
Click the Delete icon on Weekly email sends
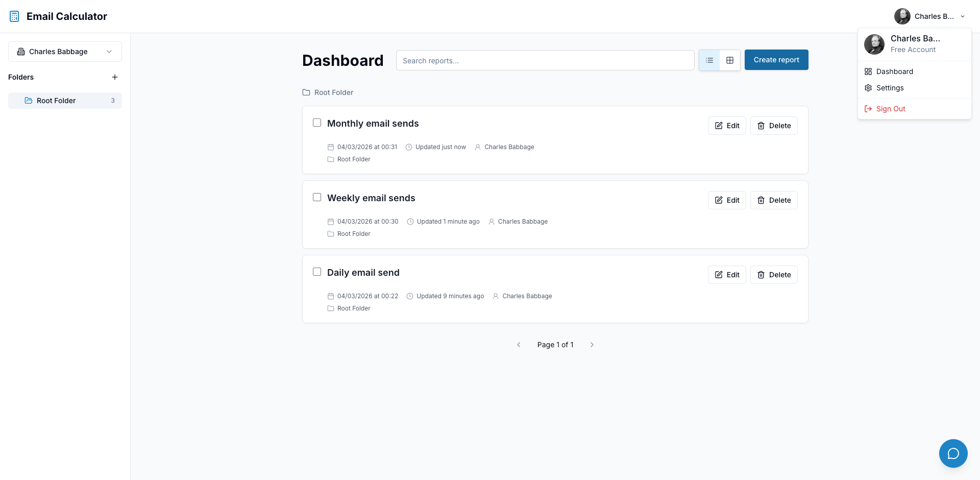coord(761,200)
